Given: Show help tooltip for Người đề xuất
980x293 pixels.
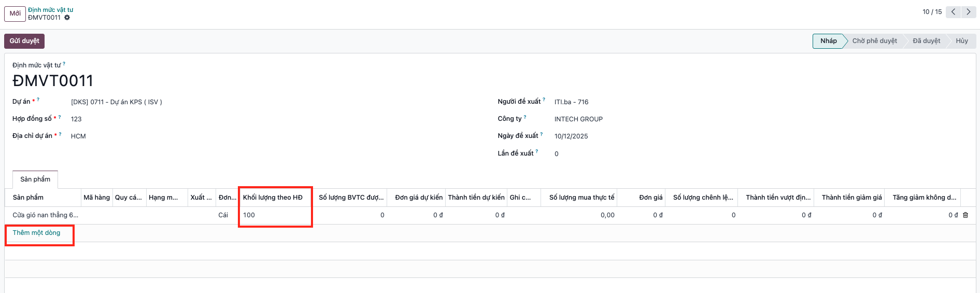Looking at the screenshot, I should pyautogui.click(x=544, y=99).
